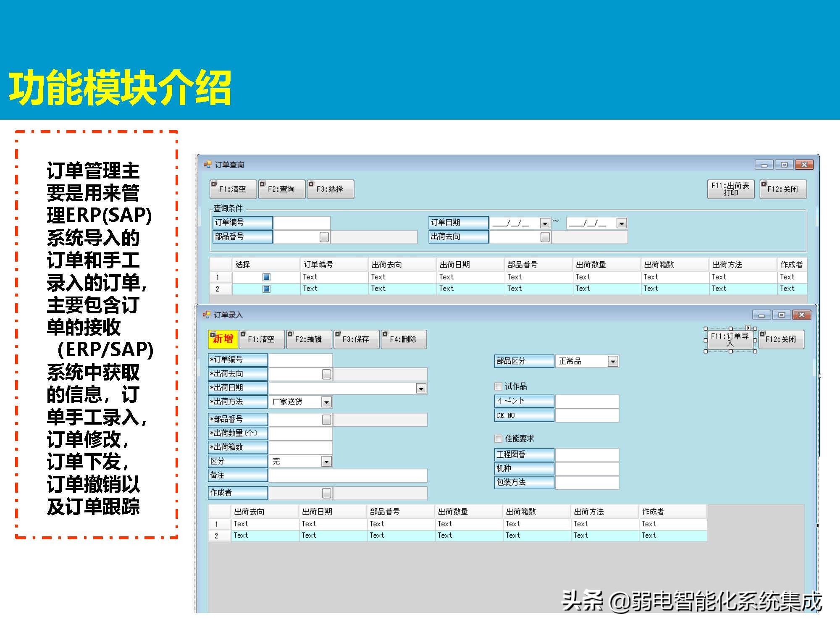The width and height of the screenshot is (840, 630).
Task: Tick 选择 checkbox in query row 1
Action: pos(266,277)
